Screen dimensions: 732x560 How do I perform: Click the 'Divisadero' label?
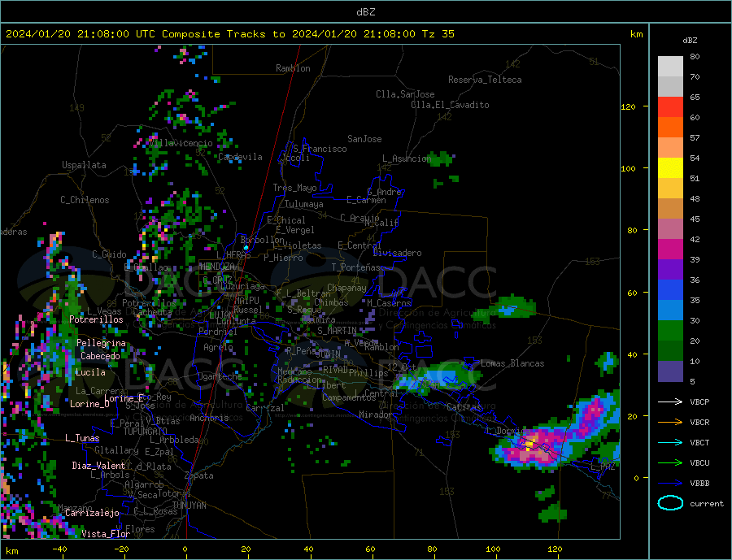click(x=397, y=253)
